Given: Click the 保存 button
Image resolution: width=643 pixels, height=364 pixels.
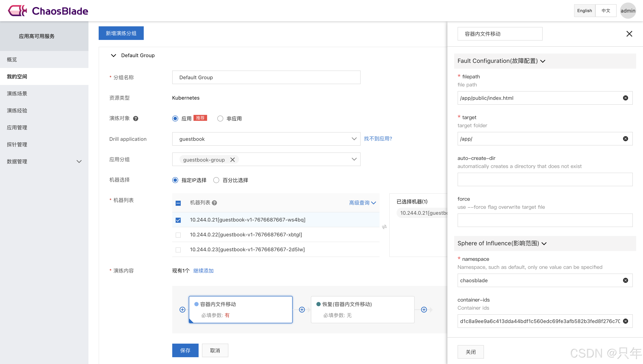Looking at the screenshot, I should pos(185,350).
